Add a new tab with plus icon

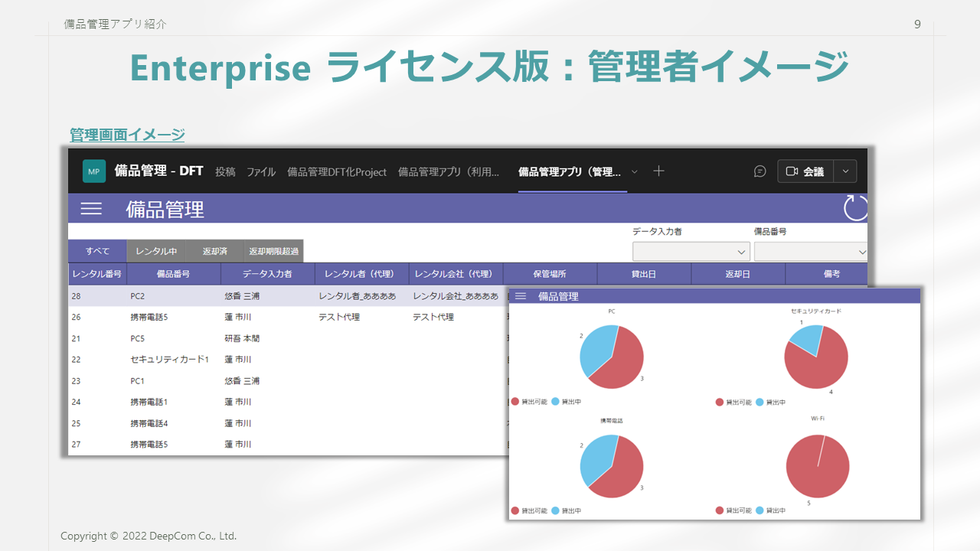pos(658,171)
